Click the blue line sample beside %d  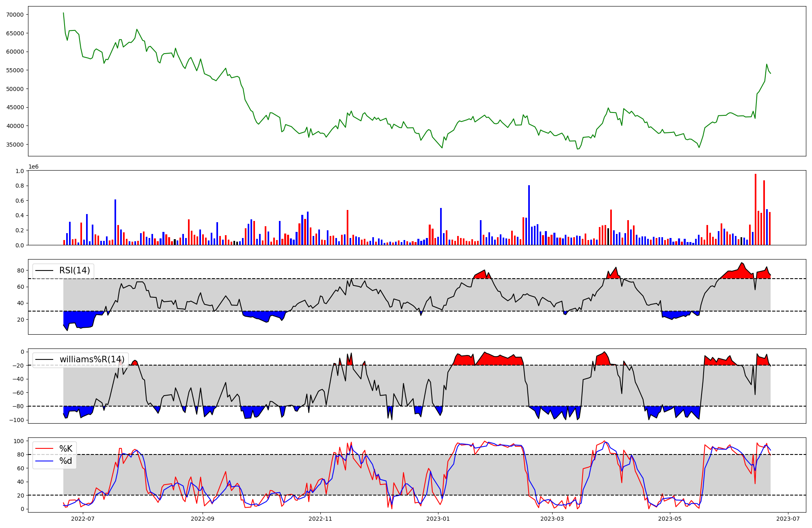point(45,461)
